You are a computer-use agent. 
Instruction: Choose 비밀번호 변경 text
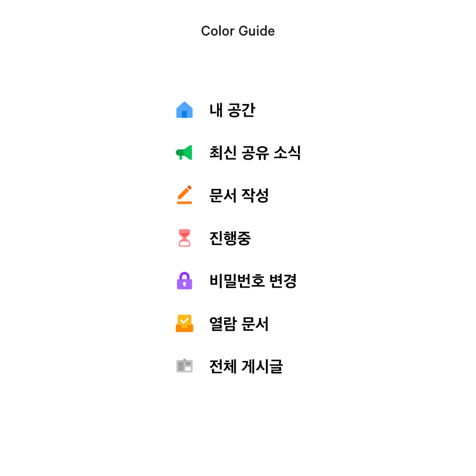point(253,281)
